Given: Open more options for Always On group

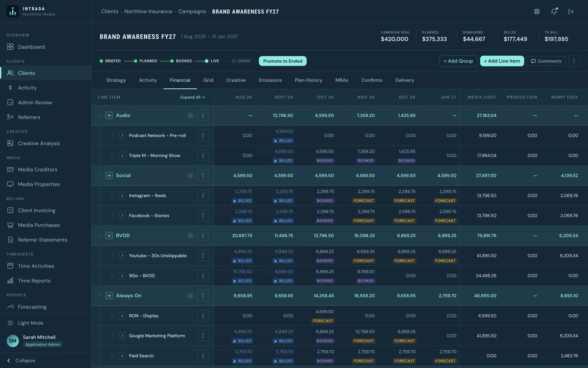Looking at the screenshot, I should click(x=203, y=296).
